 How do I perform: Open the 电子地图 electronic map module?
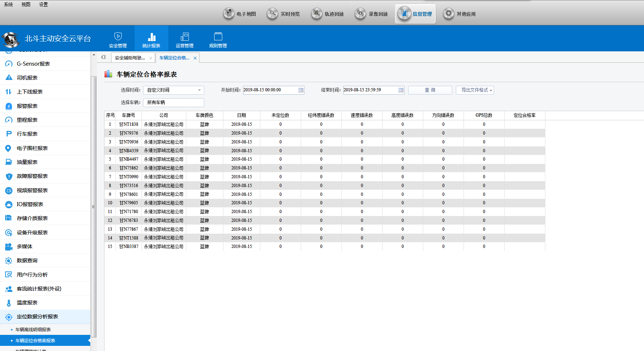(240, 14)
